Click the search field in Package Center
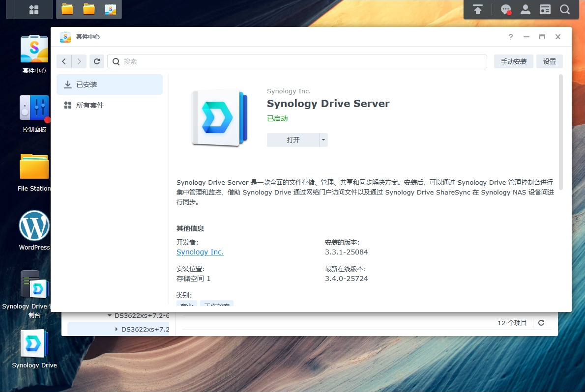 (297, 61)
